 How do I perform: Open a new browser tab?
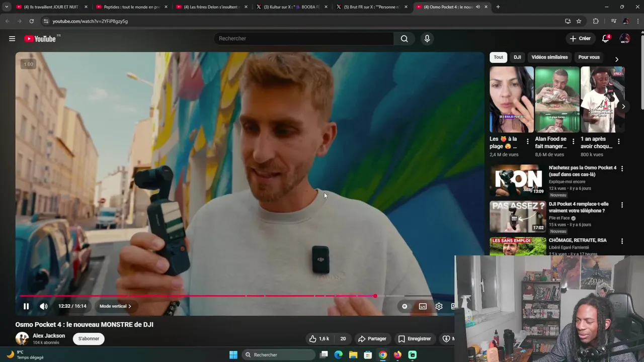(498, 7)
